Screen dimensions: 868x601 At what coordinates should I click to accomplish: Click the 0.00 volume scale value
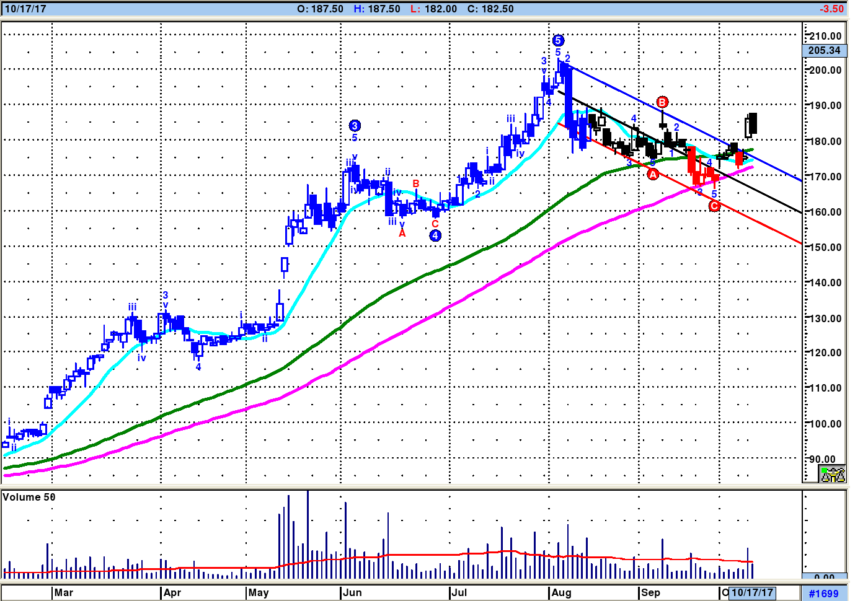(824, 577)
